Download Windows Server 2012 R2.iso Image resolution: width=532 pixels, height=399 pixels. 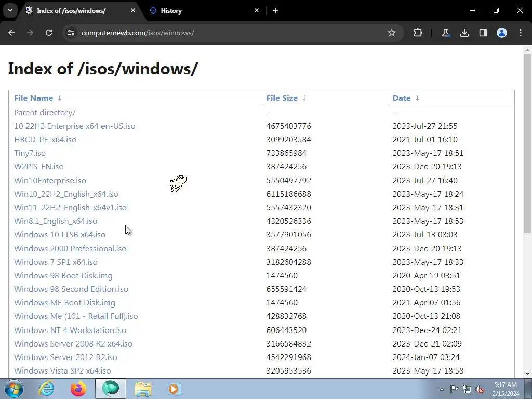pyautogui.click(x=65, y=357)
